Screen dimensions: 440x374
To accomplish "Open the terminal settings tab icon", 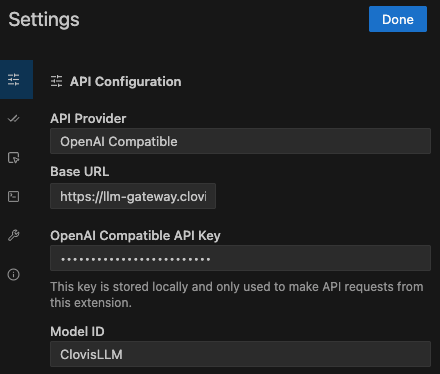I will (x=14, y=196).
